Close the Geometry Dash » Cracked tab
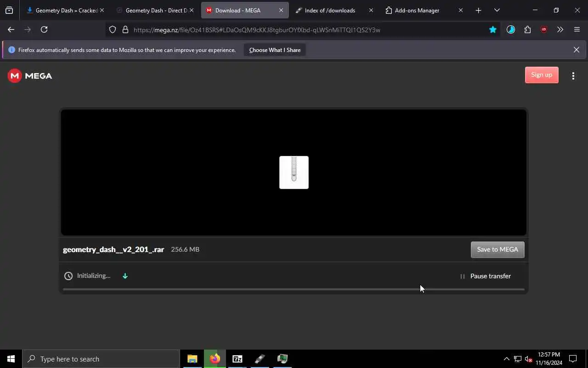588x368 pixels. tap(102, 10)
